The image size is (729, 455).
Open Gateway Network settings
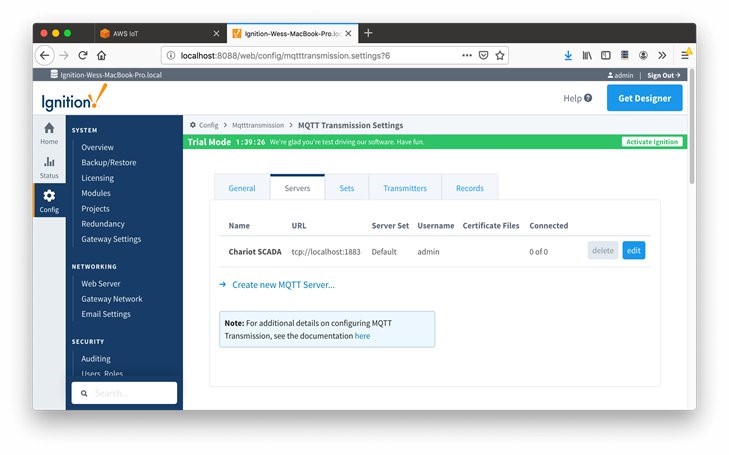point(112,299)
